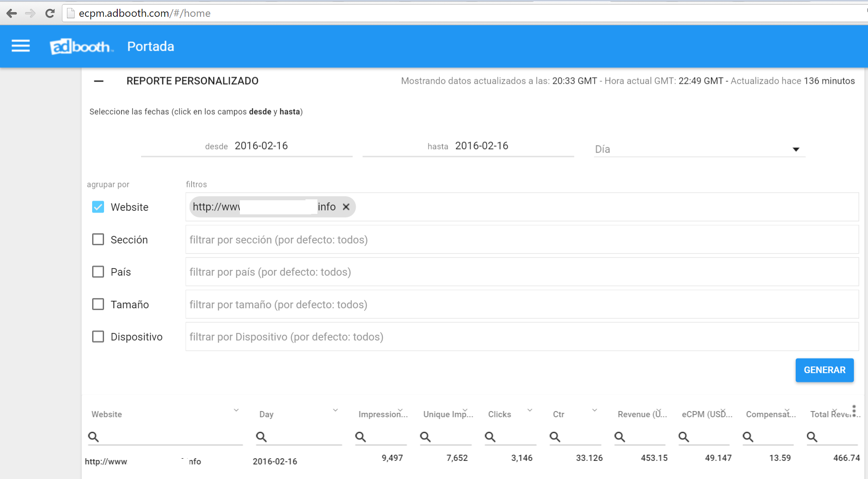Sort by Day column header
The image size is (868, 479).
tap(266, 414)
